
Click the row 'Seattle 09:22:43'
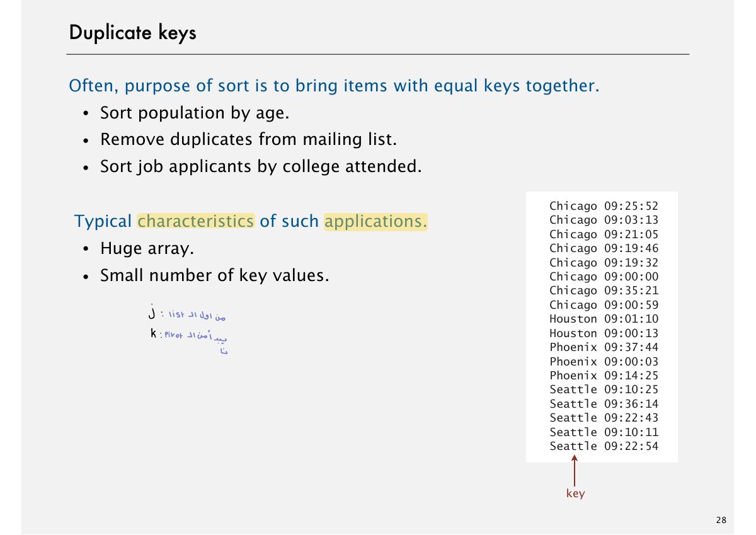(x=604, y=418)
